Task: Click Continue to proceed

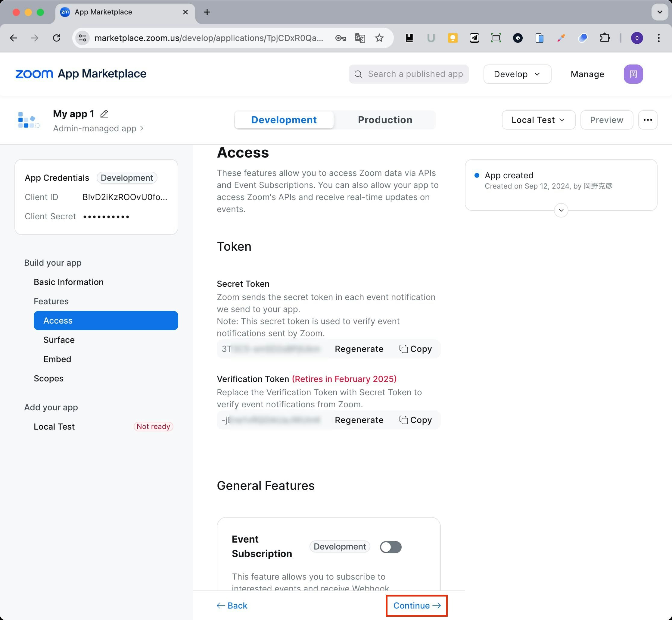Action: (416, 606)
